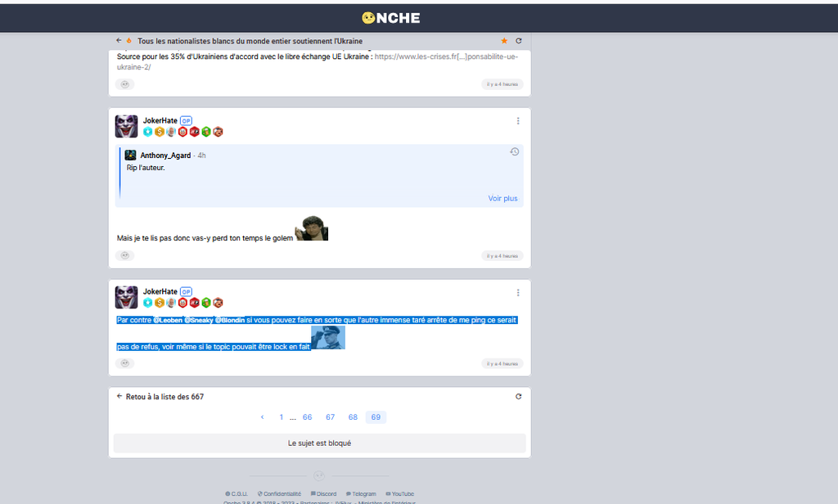Expand the quote with 'Voir plus'

[x=502, y=198]
